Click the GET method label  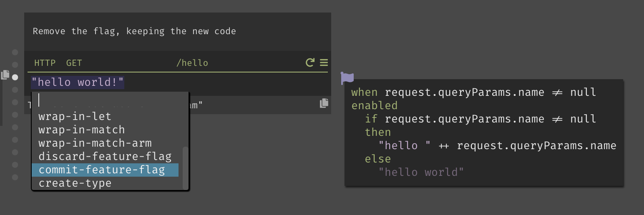(74, 63)
